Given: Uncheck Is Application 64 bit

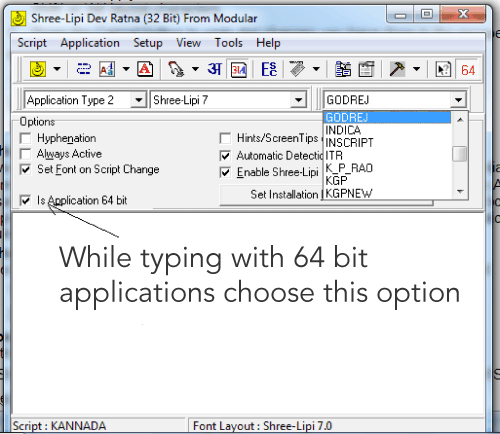Looking at the screenshot, I should pyautogui.click(x=26, y=200).
